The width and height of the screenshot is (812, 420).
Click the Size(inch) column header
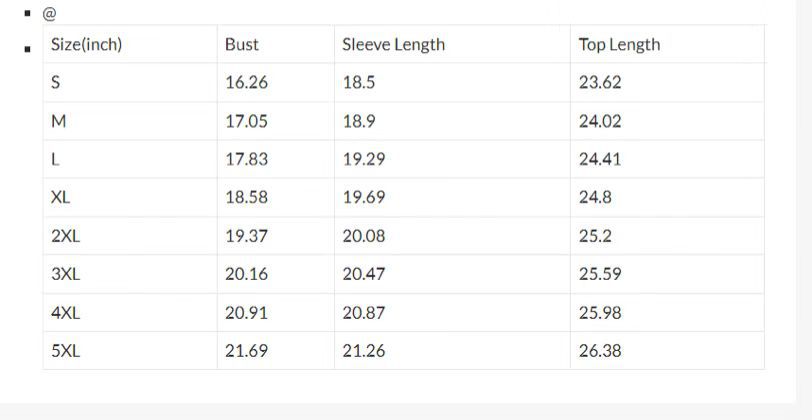click(x=86, y=45)
